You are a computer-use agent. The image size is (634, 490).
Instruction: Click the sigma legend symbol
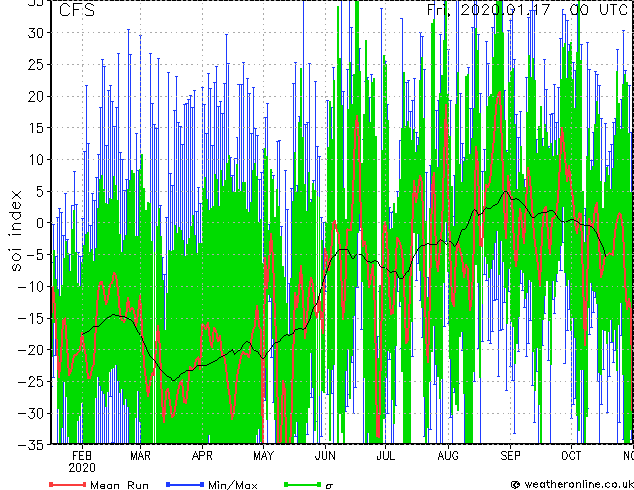point(329,486)
